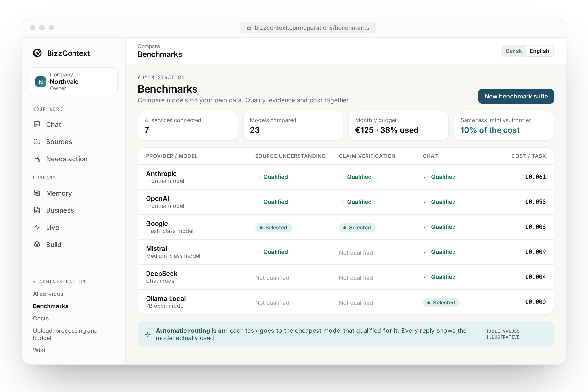Open Upload, processing and budget
The width and height of the screenshot is (588, 392).
coord(65,334)
